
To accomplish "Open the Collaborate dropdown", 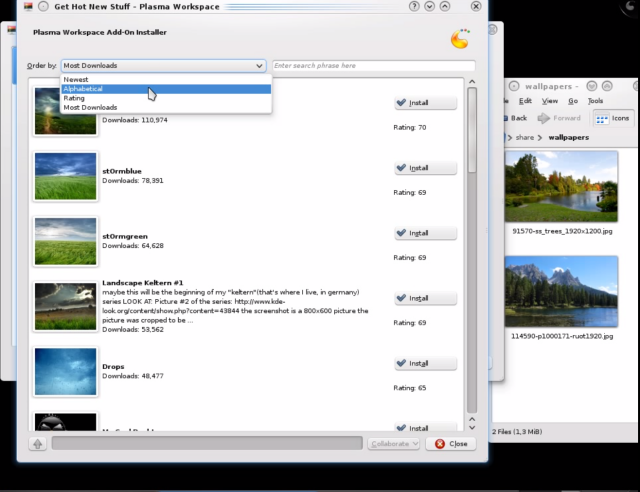I will (393, 444).
